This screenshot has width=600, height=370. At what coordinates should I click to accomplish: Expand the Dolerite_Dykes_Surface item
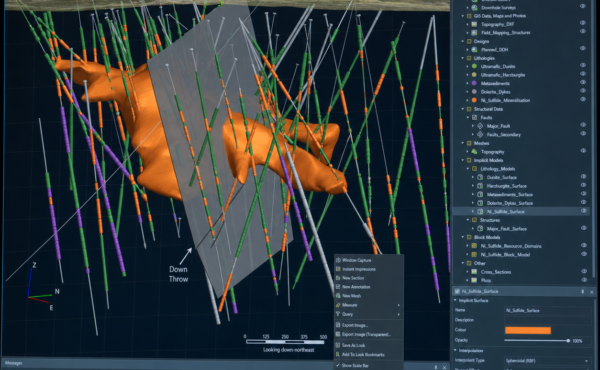click(473, 203)
